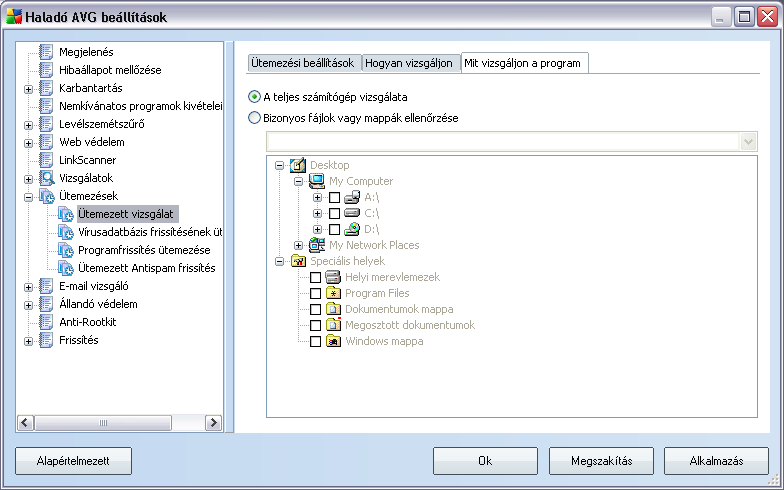Expand the Vizsgálatok node
Screen dimensions: 784x490
coord(28,179)
